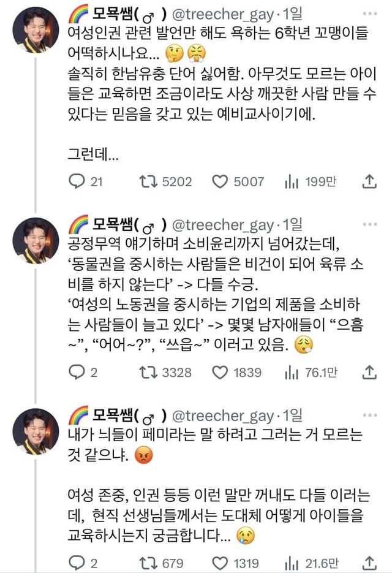Retweet the tweet with 679 retweets
The height and width of the screenshot is (573, 392).
[147, 563]
